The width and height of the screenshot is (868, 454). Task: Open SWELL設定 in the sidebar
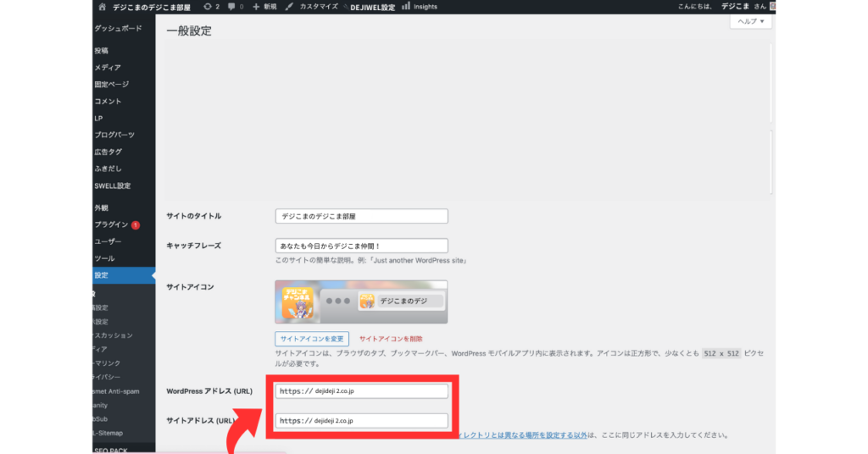113,185
